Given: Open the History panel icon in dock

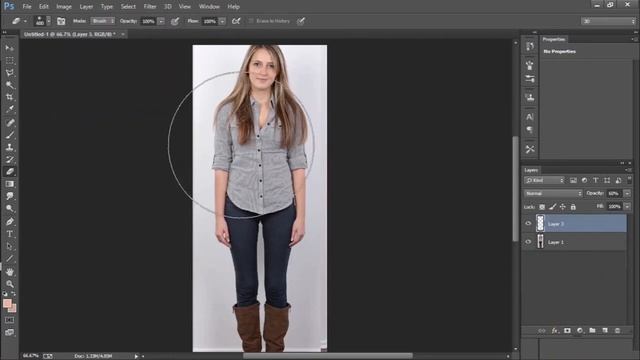Looking at the screenshot, I should click(530, 46).
